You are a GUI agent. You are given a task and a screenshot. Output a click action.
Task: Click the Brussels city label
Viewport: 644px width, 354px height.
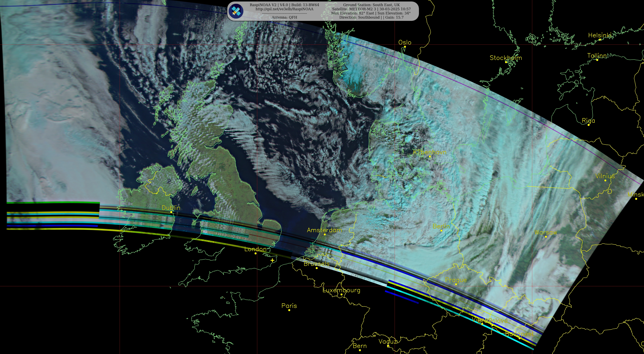pos(317,264)
